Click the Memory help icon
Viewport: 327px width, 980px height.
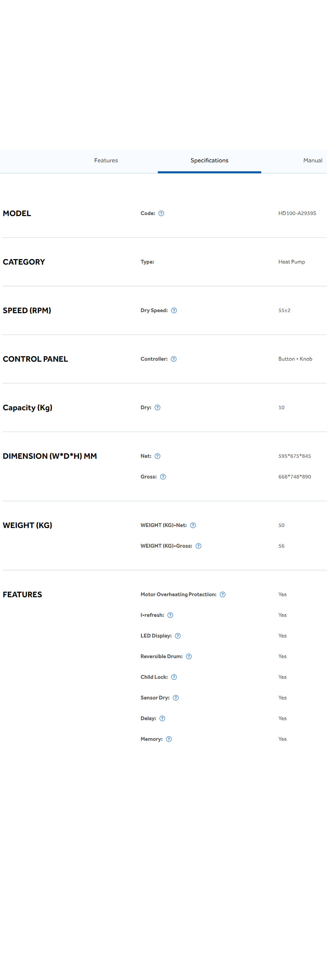pyautogui.click(x=169, y=739)
